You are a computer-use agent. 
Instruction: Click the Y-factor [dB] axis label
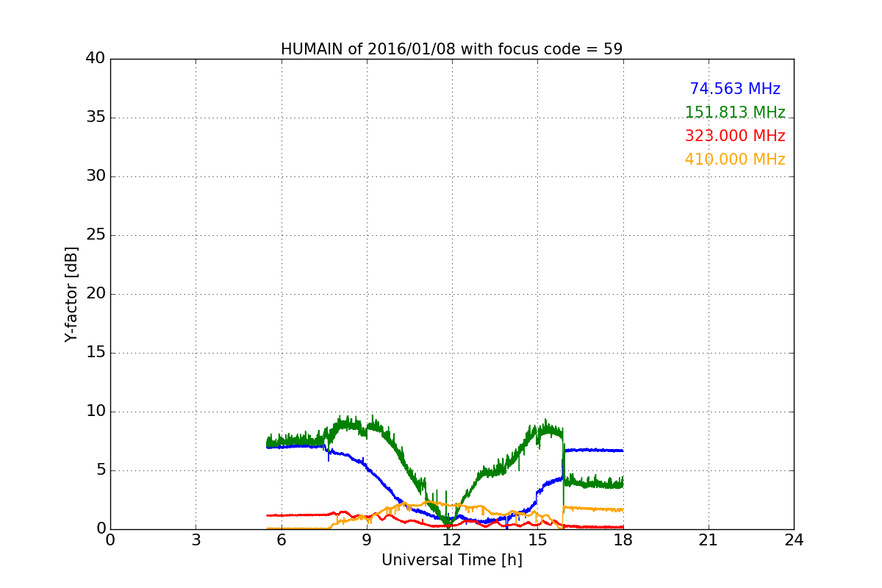point(71,294)
